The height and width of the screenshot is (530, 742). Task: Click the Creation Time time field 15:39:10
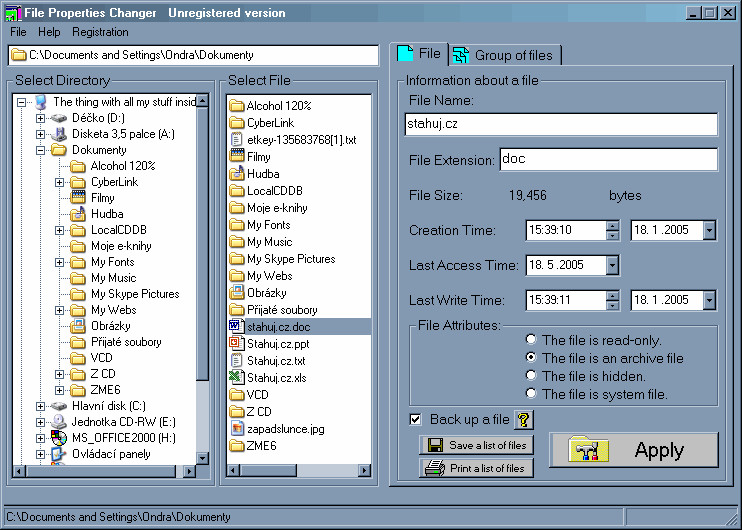(565, 230)
